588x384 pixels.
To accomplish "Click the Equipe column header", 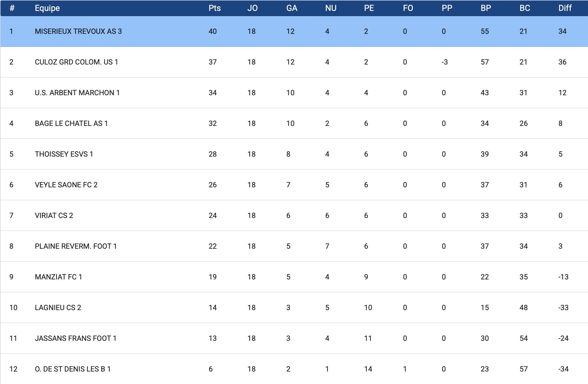I will [x=47, y=8].
